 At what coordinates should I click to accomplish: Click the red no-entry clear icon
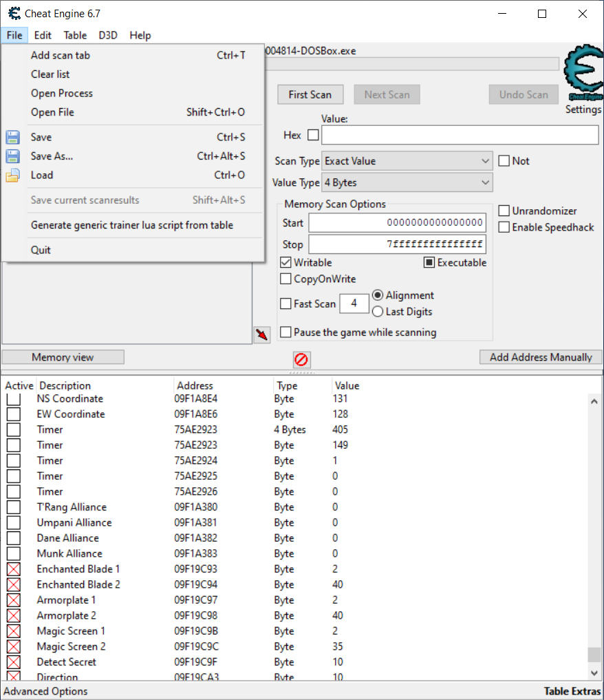pyautogui.click(x=301, y=359)
